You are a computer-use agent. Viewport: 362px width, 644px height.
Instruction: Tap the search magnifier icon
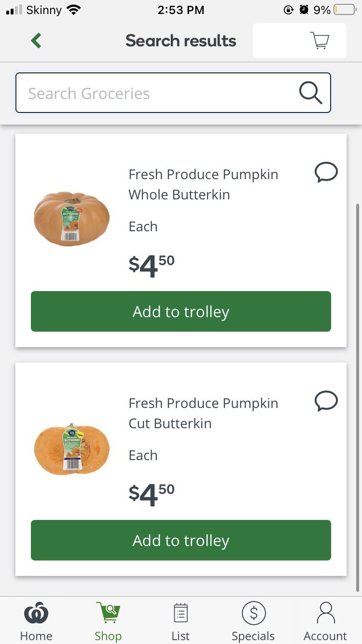coord(310,92)
